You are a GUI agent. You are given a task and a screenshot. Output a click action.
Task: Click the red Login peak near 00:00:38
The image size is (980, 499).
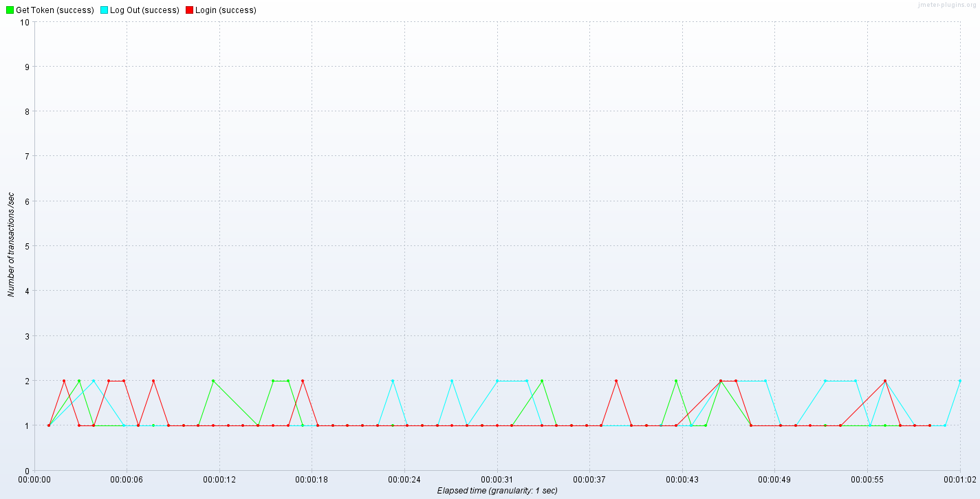616,381
